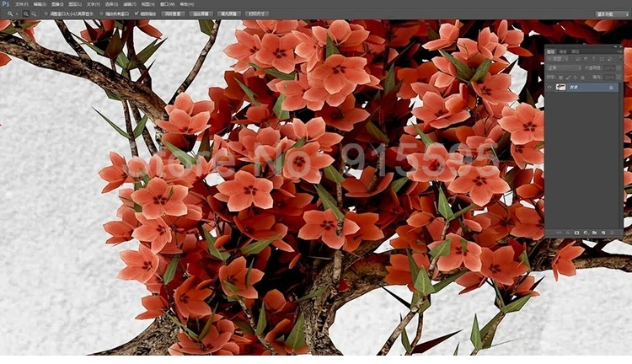This screenshot has height=364, width=632.
Task: Switch to the 图层 Layers tab
Action: click(x=550, y=51)
